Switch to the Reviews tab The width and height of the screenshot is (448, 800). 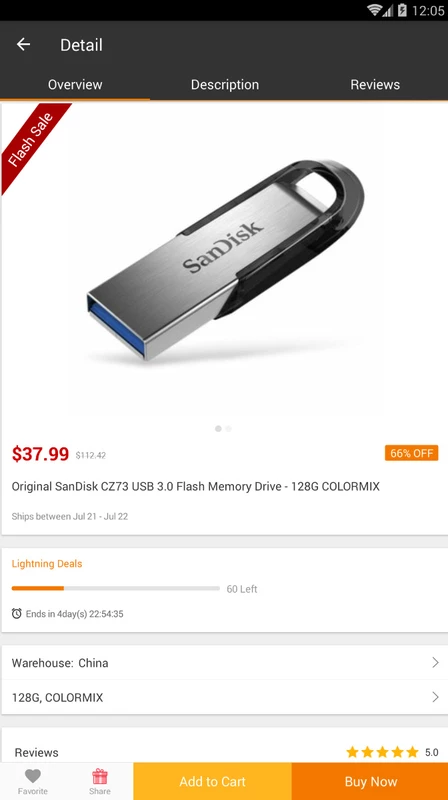tap(375, 84)
